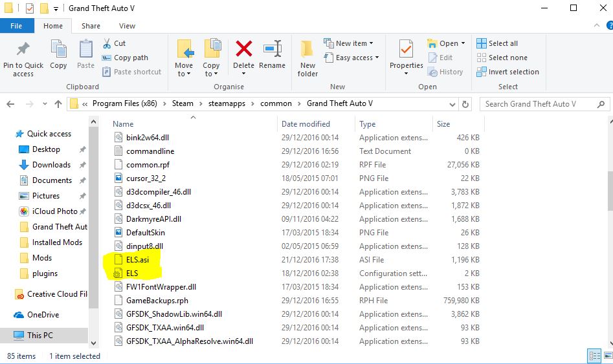Go back with the left arrow
The width and height of the screenshot is (613, 364).
(x=10, y=104)
